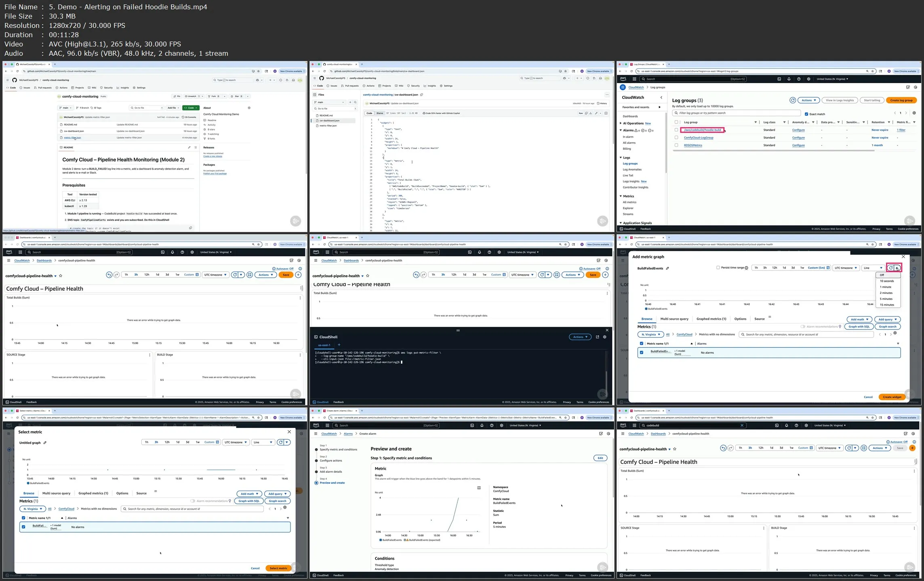Open the region dropdown on Log groups page
Image resolution: width=924 pixels, height=581 pixels.
[x=832, y=79]
